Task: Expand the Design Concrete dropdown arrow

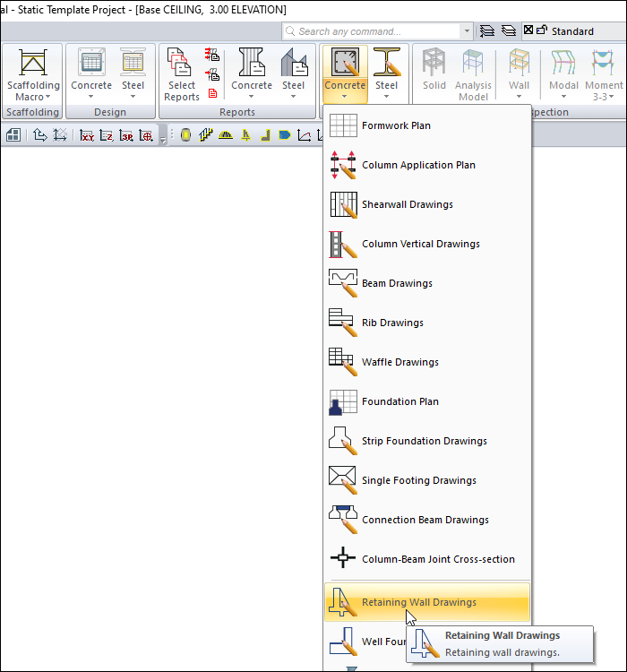Action: click(x=90, y=97)
